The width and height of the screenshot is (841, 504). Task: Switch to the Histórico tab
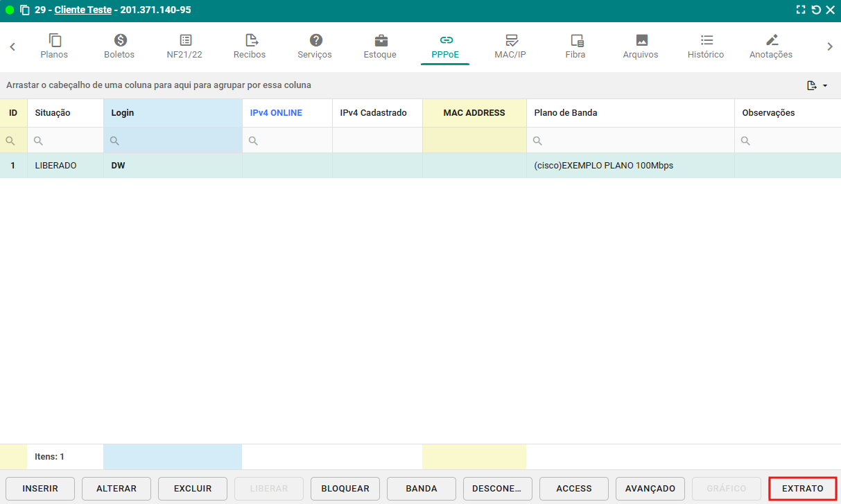(706, 46)
